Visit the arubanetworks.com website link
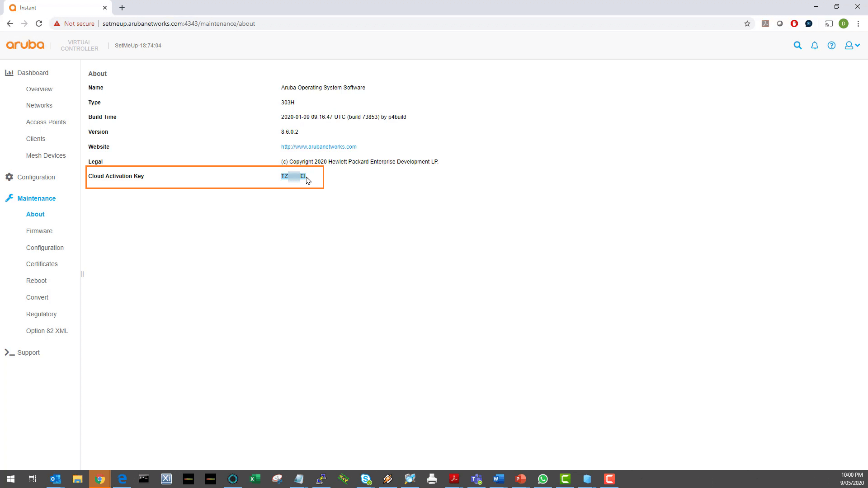The image size is (868, 488). tap(319, 146)
